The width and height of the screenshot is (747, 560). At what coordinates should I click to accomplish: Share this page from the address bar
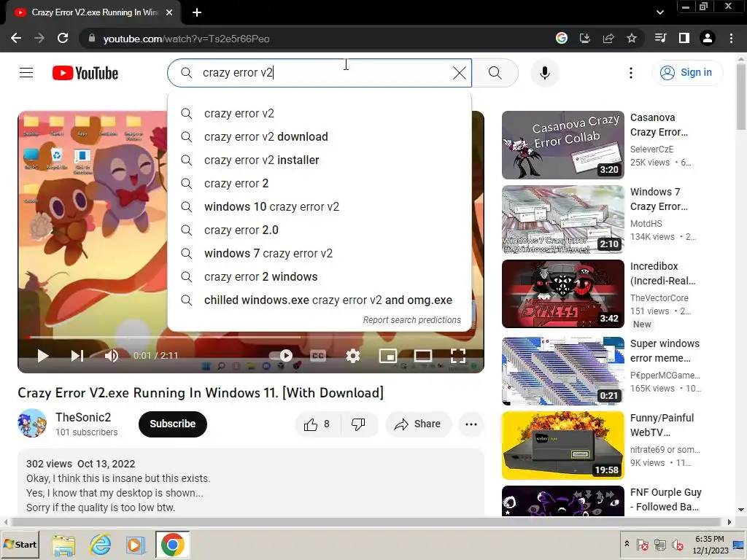point(608,38)
